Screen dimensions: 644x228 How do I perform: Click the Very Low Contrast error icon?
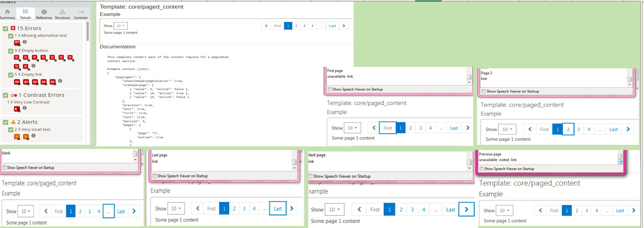point(17,109)
